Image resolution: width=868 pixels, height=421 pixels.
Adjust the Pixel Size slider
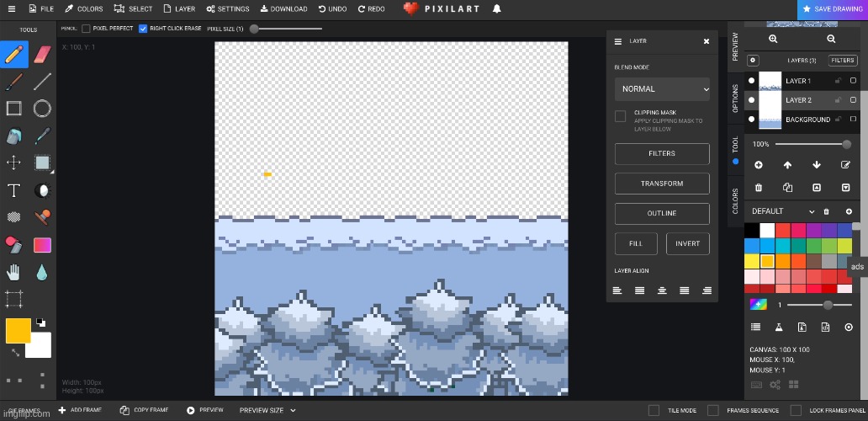286,29
